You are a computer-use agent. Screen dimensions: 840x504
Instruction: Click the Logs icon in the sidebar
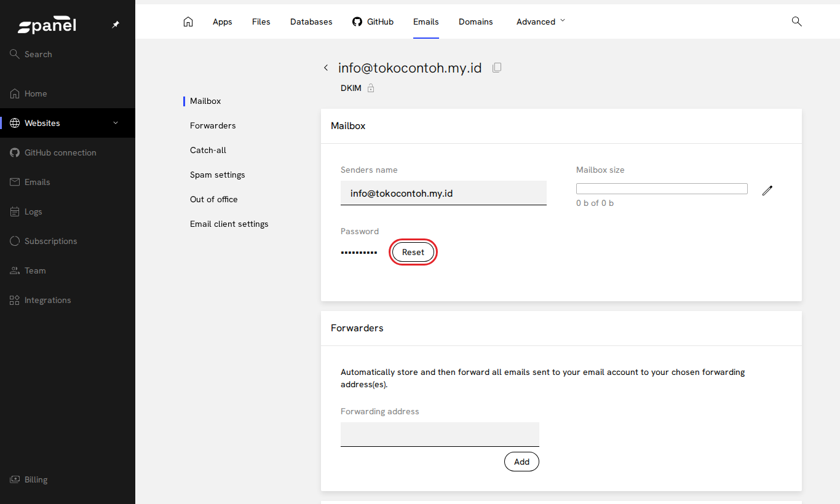[15, 211]
